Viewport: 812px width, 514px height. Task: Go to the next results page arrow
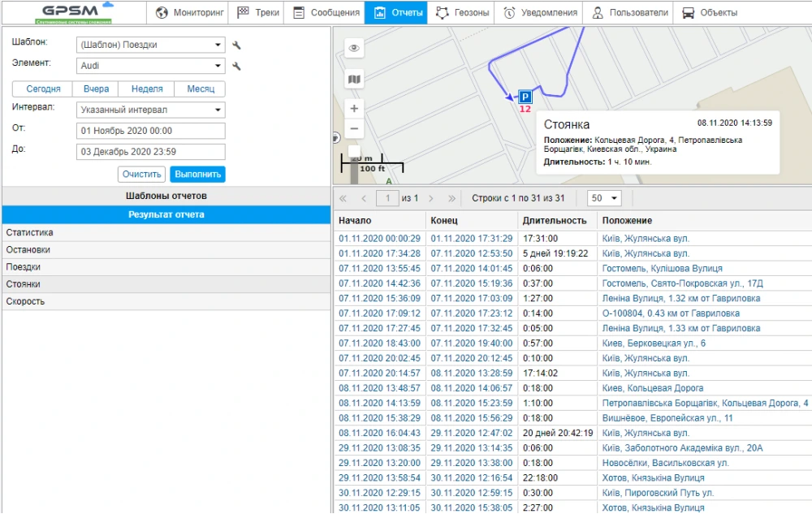(x=430, y=198)
